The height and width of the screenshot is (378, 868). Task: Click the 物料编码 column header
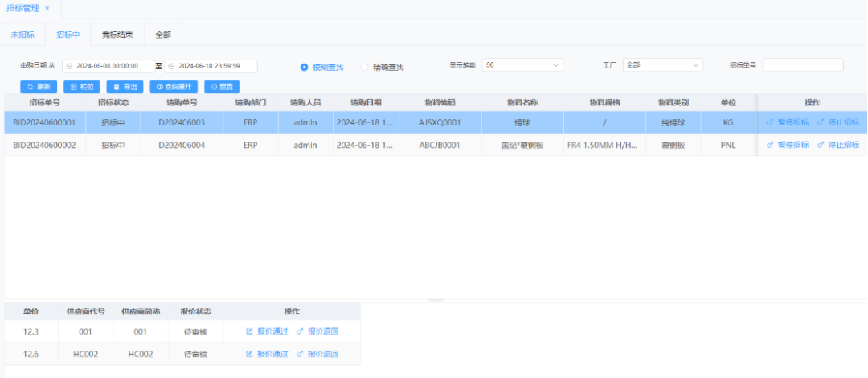(440, 102)
